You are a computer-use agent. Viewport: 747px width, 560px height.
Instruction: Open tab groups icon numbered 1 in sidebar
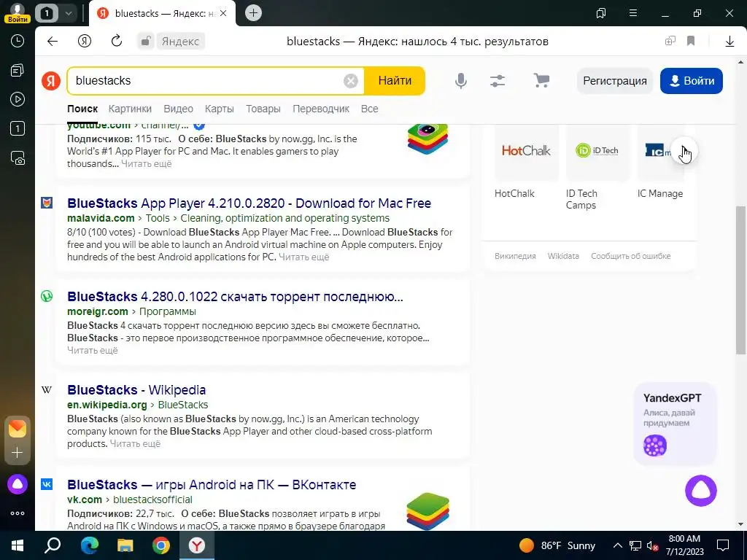[x=18, y=128]
